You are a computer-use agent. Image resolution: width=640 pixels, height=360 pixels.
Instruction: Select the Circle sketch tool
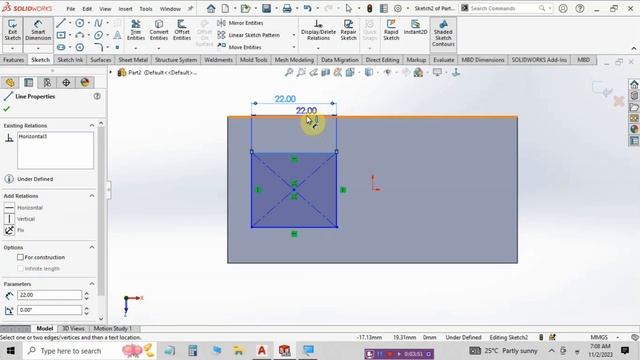click(x=80, y=23)
